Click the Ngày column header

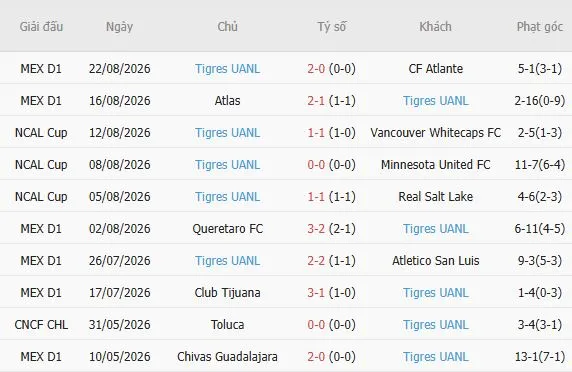click(119, 27)
